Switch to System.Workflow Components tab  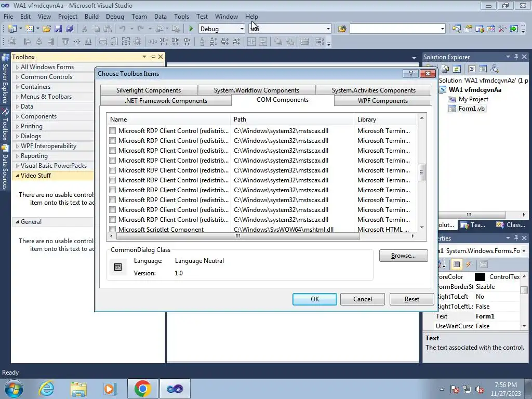pos(257,90)
